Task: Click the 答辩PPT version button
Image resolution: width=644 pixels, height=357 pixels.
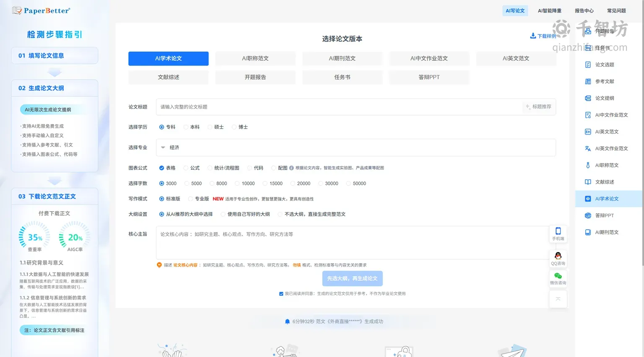Action: coord(429,78)
